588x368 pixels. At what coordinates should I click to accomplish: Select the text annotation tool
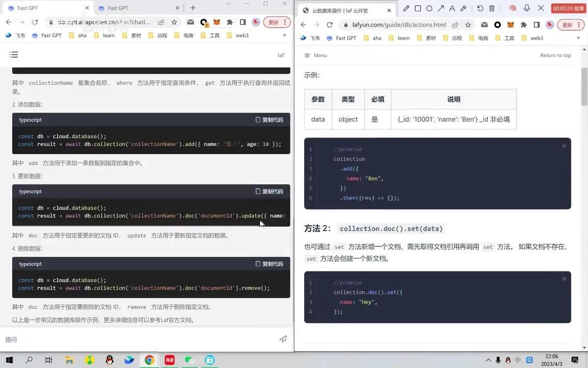click(452, 8)
